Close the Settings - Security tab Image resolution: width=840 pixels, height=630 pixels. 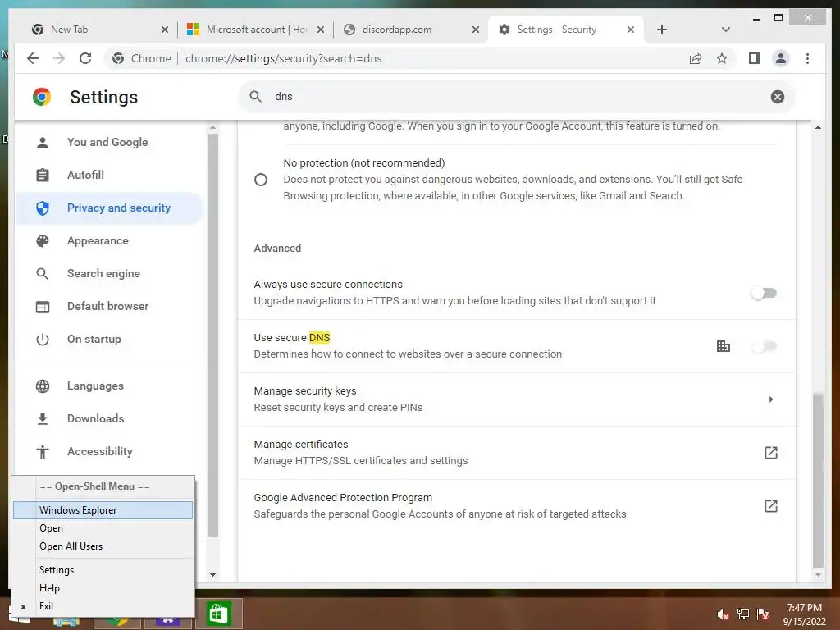[x=631, y=30]
